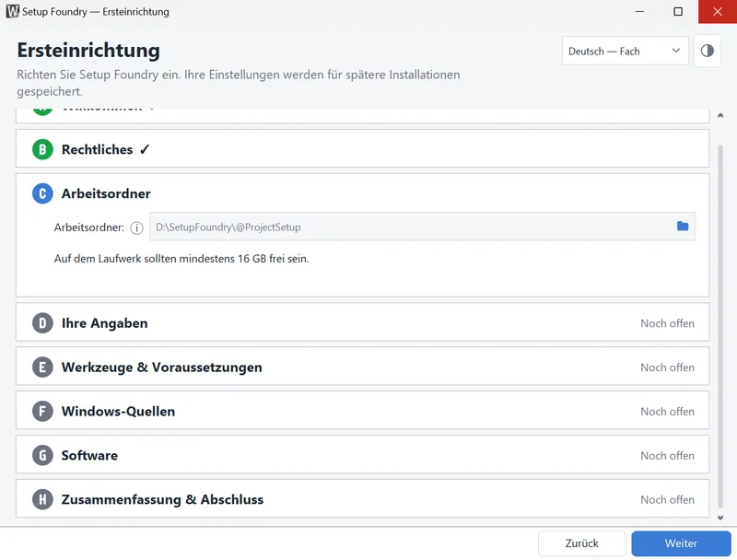The height and width of the screenshot is (560, 737).
Task: Click scrollbar down arrow in step list
Action: (720, 518)
